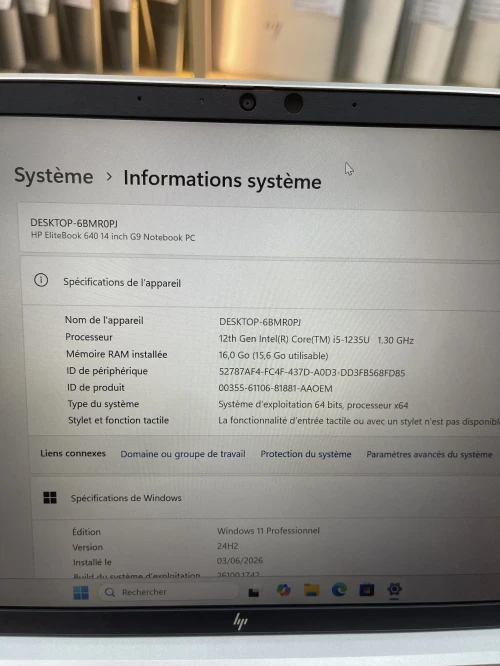Click the ID de périphérique label
The height and width of the screenshot is (666, 500).
click(107, 371)
